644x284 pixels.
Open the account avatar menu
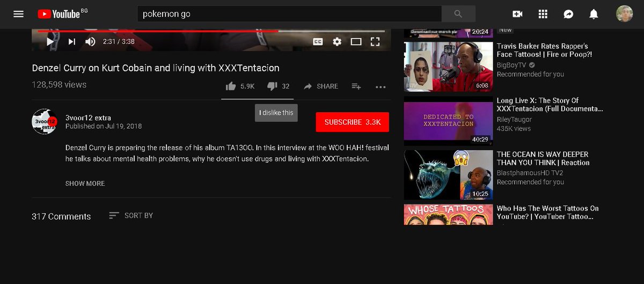(624, 14)
